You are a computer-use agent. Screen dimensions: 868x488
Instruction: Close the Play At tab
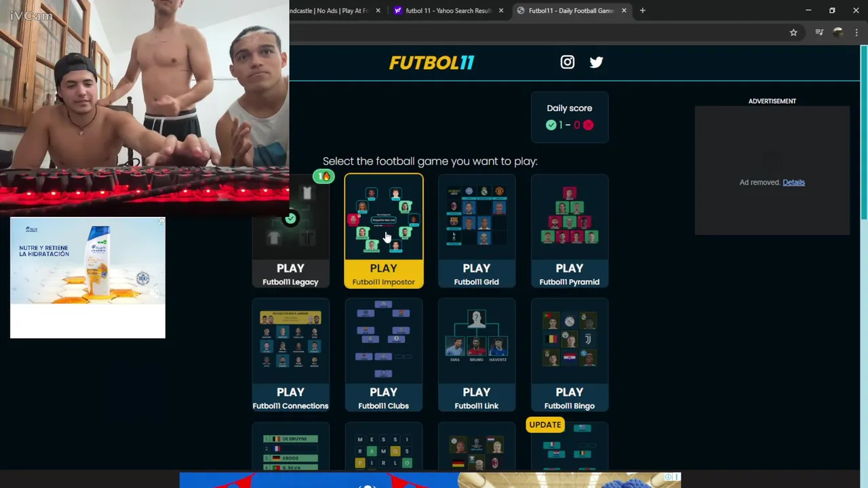click(x=378, y=10)
